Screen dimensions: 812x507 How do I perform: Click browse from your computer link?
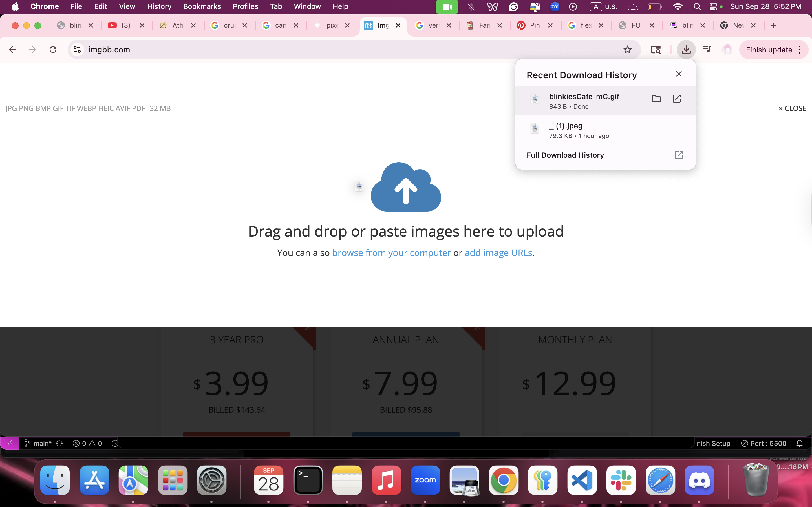[x=392, y=252]
